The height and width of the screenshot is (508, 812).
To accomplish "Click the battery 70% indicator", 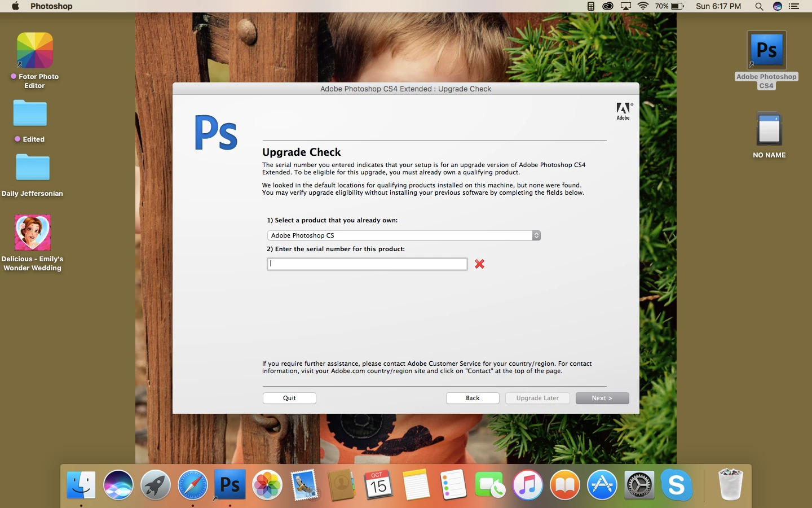I will pos(670,6).
